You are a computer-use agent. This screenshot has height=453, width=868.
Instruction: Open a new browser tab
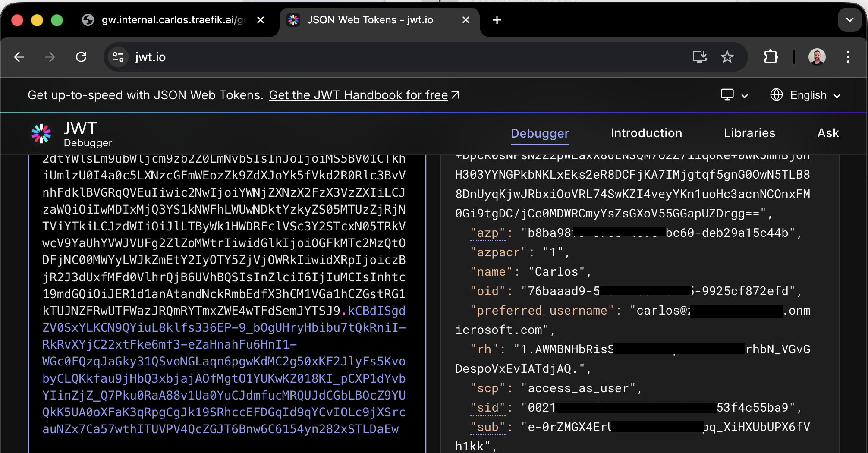pyautogui.click(x=497, y=20)
